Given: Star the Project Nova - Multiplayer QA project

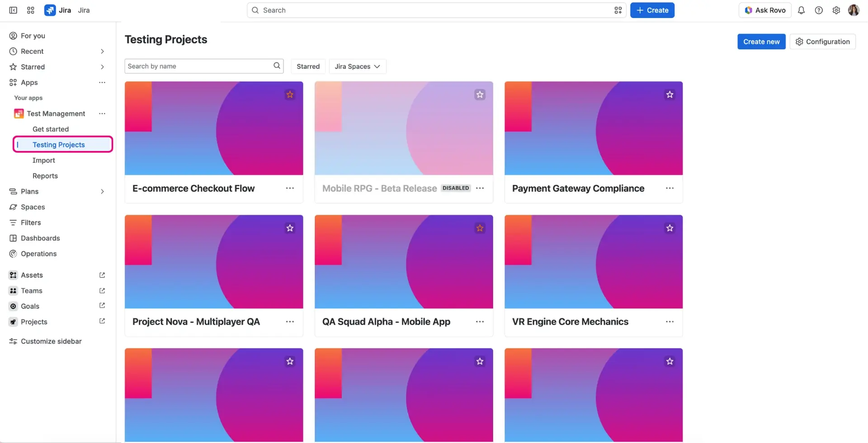Looking at the screenshot, I should (290, 228).
